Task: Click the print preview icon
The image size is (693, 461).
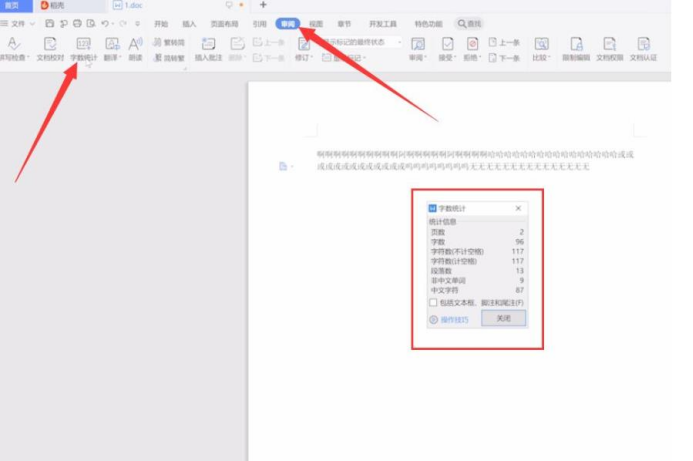Action: pos(91,23)
